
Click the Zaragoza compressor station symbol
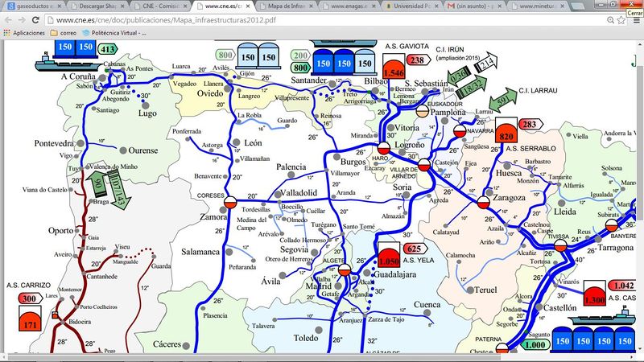click(x=483, y=203)
